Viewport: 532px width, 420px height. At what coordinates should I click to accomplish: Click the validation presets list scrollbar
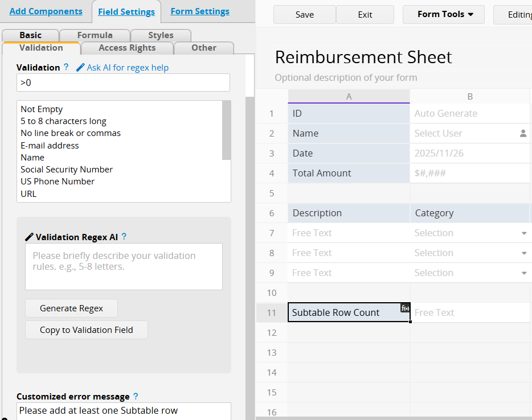(226, 131)
